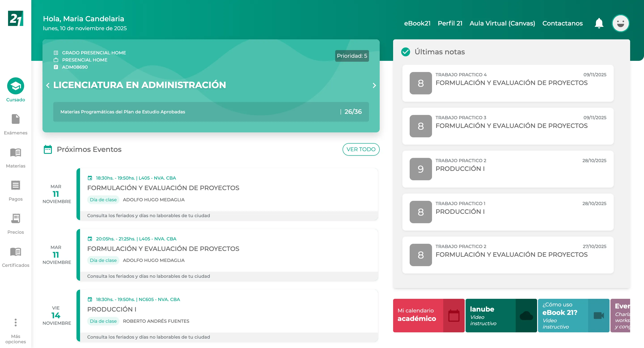The image size is (644, 348).
Task: Expand Más opciones in the sidebar
Action: [15, 323]
